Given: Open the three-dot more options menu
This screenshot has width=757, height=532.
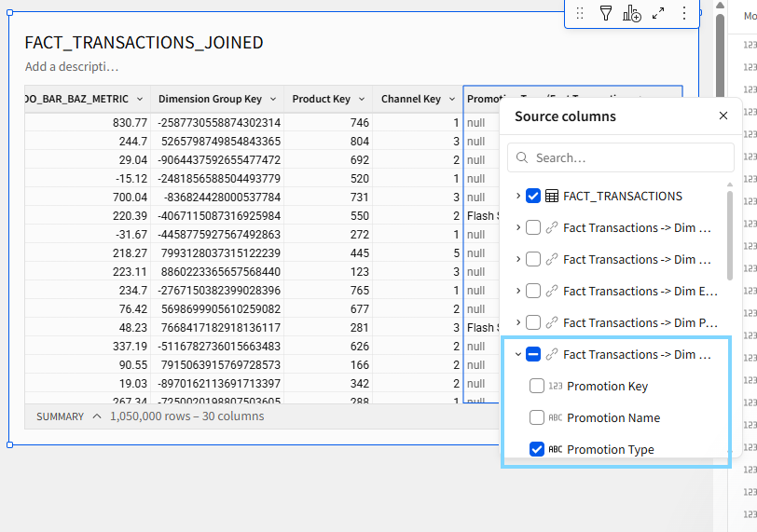Looking at the screenshot, I should point(684,13).
